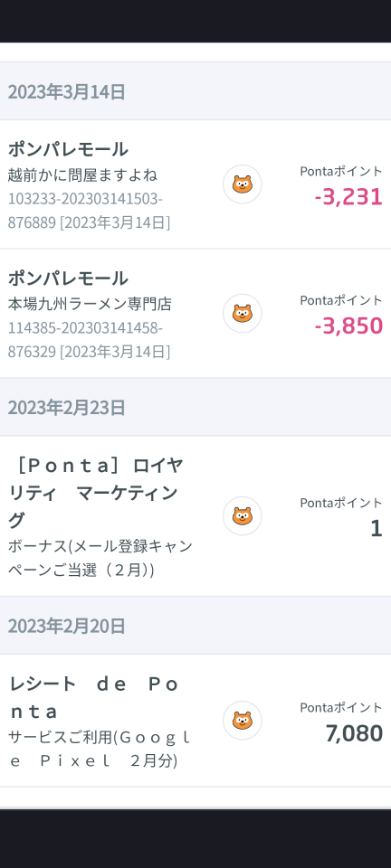The height and width of the screenshot is (868, 391).
Task: Tap the Google Pixel 2月分 service description
Action: coord(100,749)
